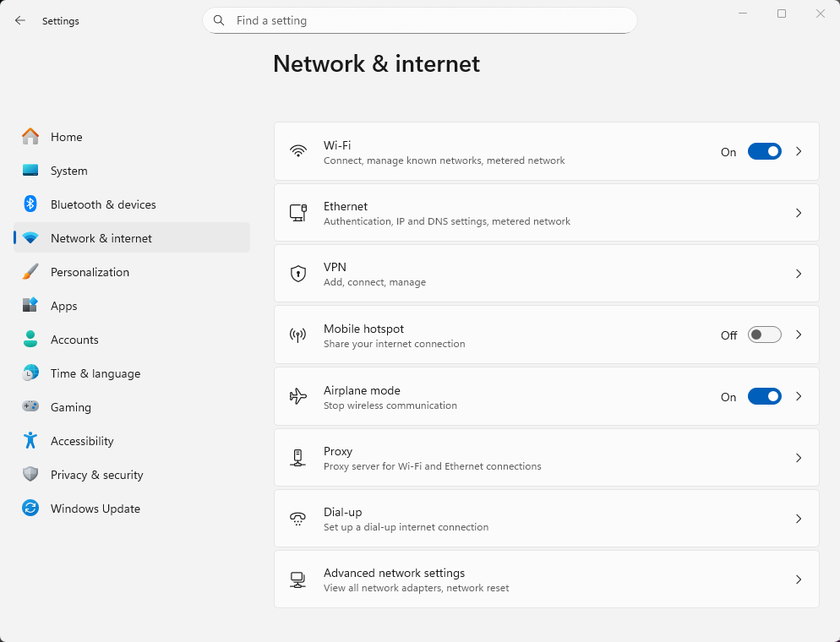Disable the Airplane mode toggle
Screen dimensions: 840x642
[764, 396]
